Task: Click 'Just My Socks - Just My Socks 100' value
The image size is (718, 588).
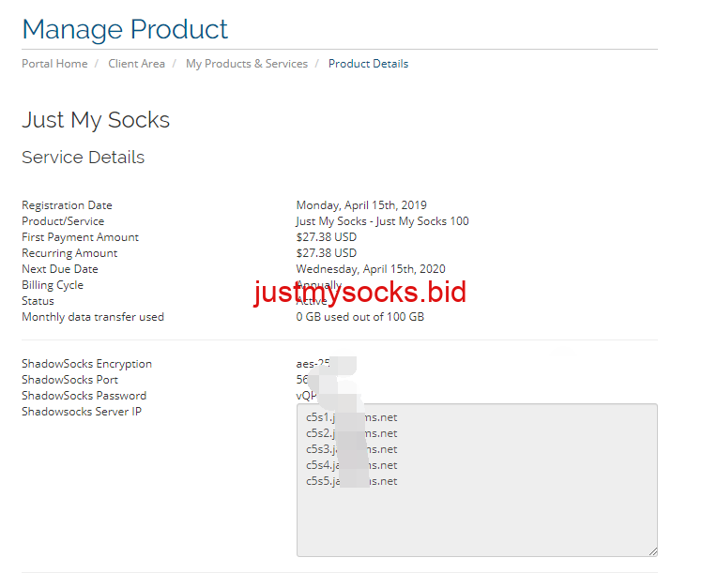Action: [x=382, y=221]
